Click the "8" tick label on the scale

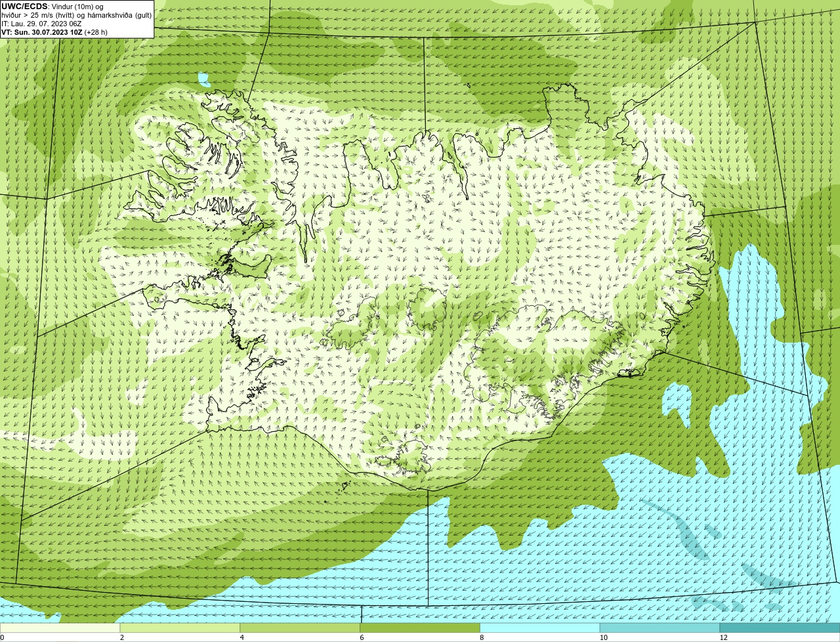tap(482, 637)
